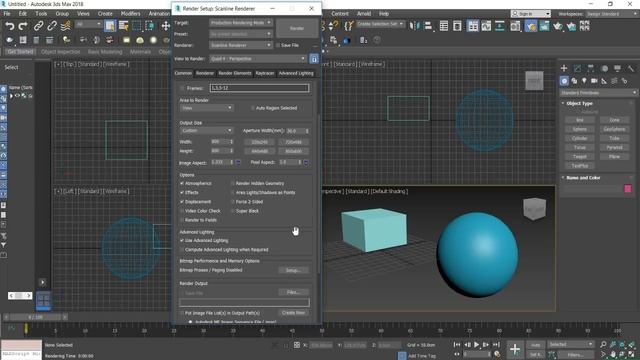Open the Hierarchy tab in Command Panel
640x360 pixels.
click(591, 68)
